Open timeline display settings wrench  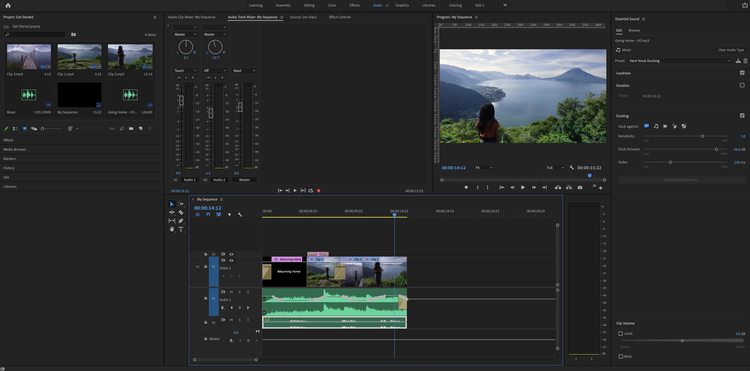point(240,215)
